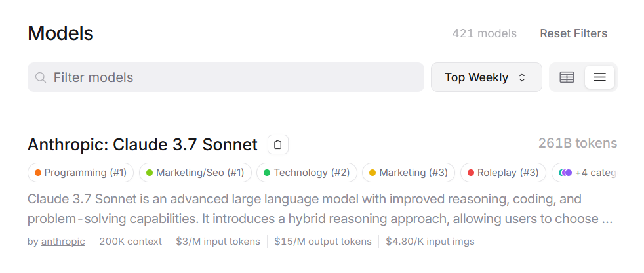Select the Roleplay (#3) category tag
The image size is (644, 273).
click(503, 173)
